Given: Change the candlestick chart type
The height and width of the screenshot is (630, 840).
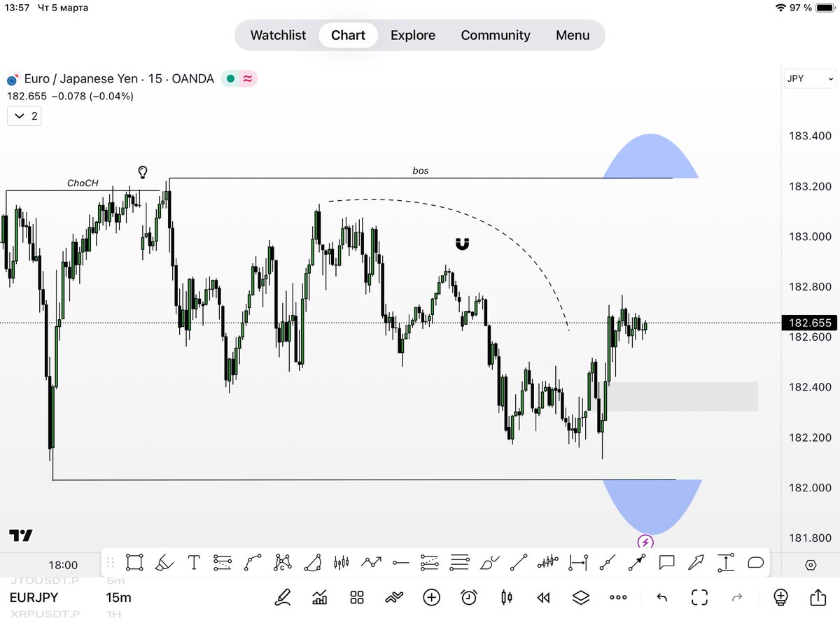Looking at the screenshot, I should click(x=506, y=597).
